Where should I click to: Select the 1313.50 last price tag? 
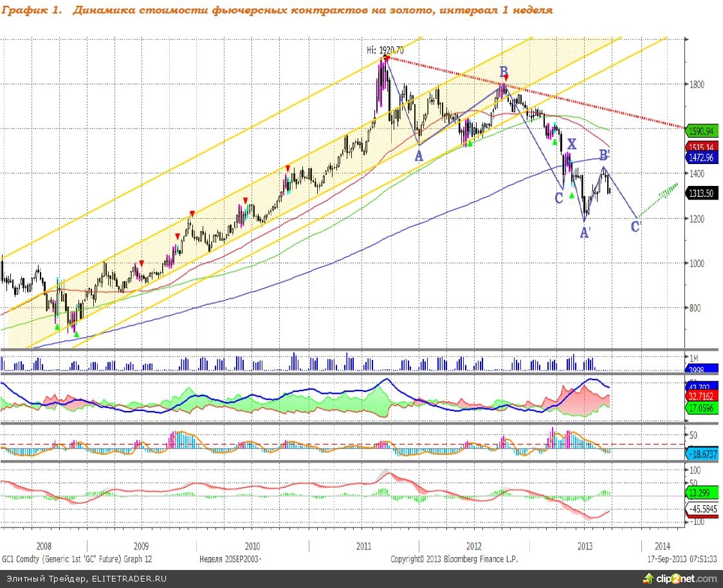pos(700,192)
